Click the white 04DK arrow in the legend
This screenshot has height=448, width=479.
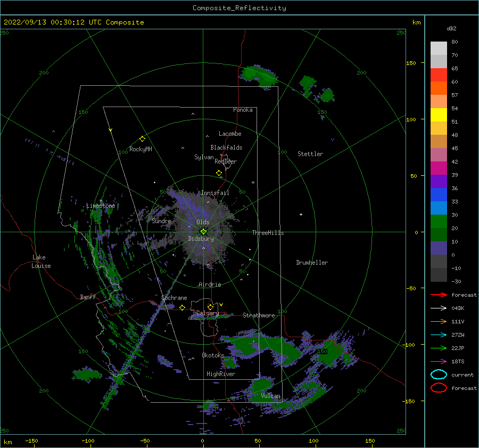point(439,308)
